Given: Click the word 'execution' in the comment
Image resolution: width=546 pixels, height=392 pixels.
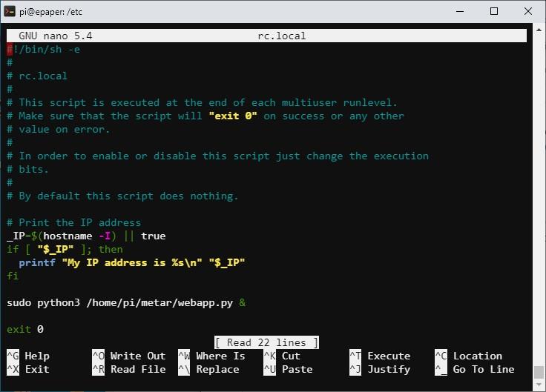Looking at the screenshot, I should click(x=401, y=156).
